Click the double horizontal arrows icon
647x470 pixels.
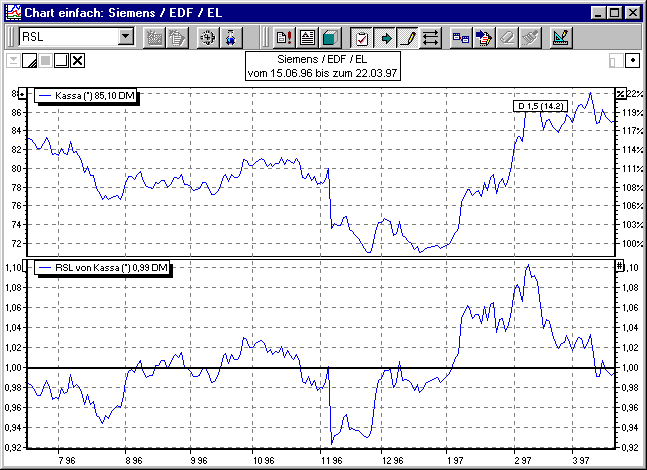(431, 38)
